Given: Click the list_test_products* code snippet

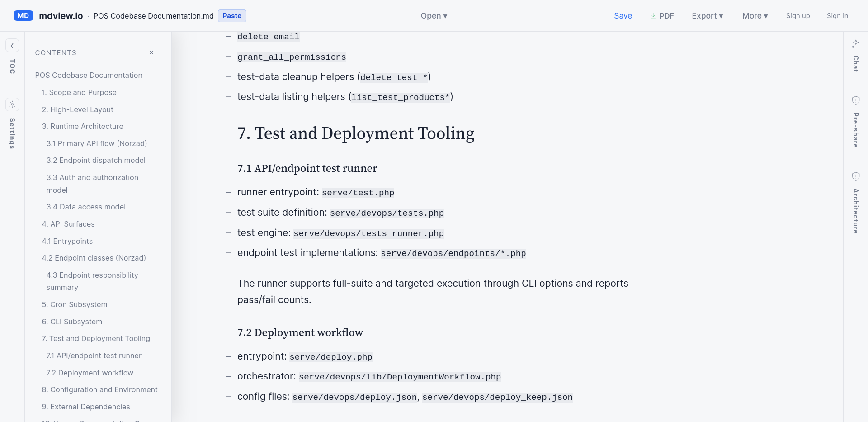Looking at the screenshot, I should [401, 97].
